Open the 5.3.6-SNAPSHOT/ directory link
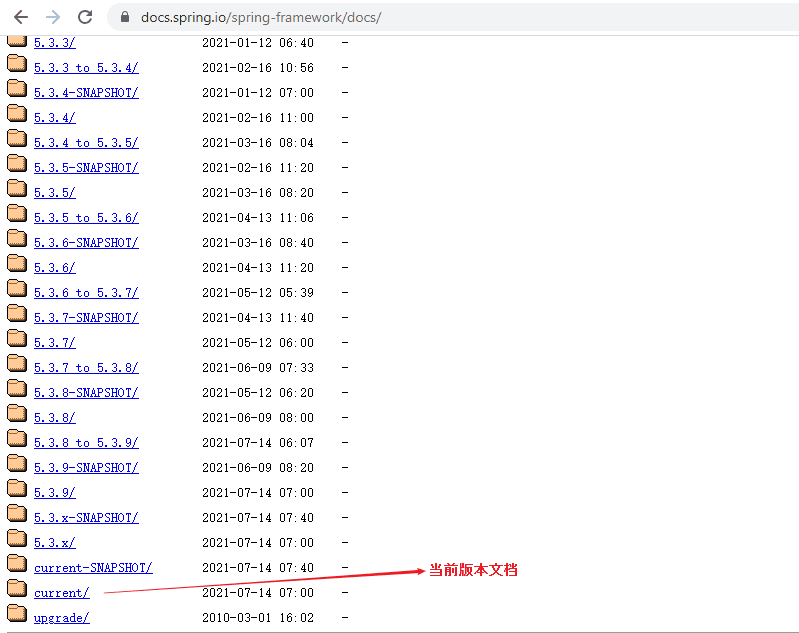 click(86, 243)
